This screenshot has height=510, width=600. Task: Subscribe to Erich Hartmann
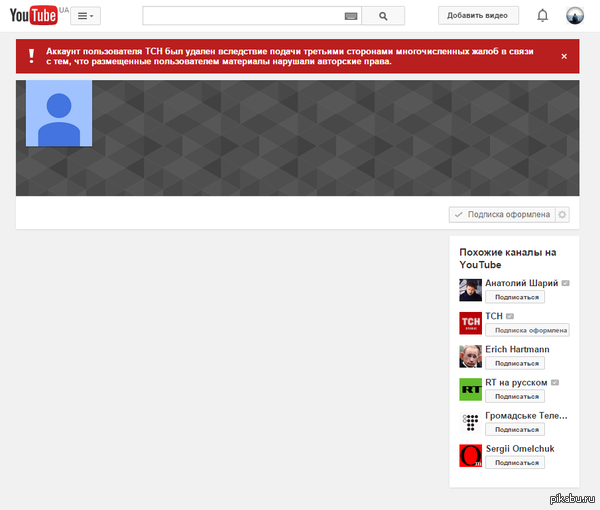pyautogui.click(x=515, y=363)
